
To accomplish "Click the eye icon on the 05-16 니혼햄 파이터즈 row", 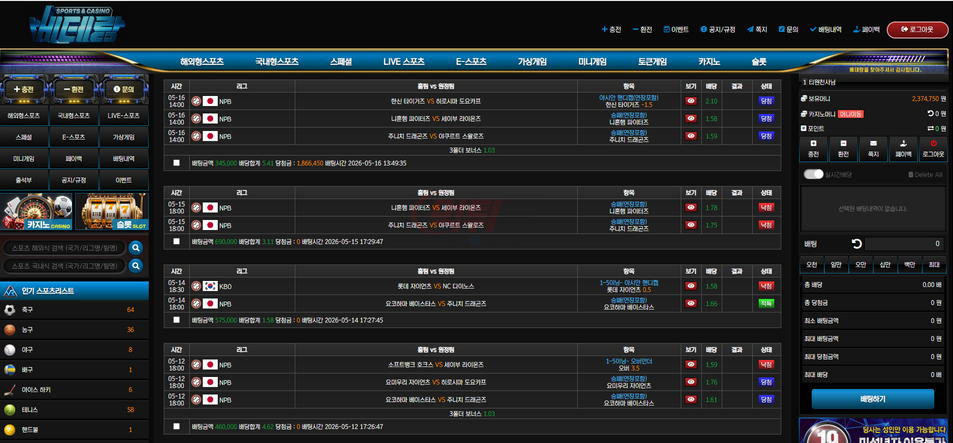I will coord(690,118).
